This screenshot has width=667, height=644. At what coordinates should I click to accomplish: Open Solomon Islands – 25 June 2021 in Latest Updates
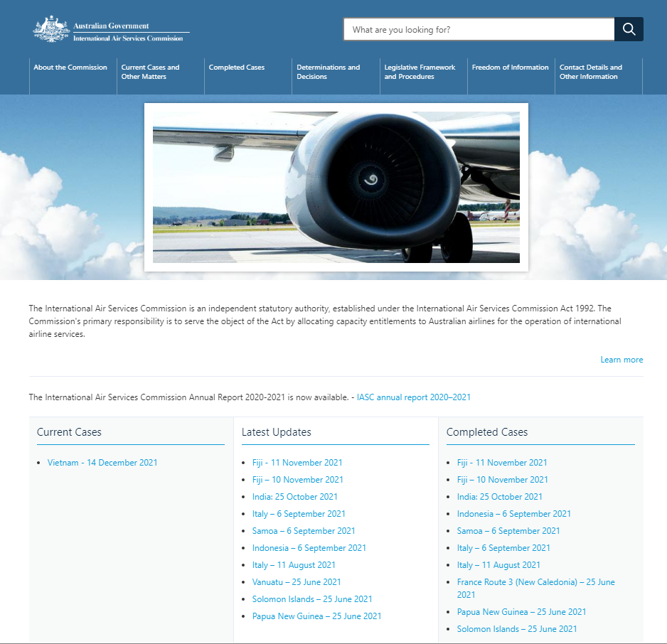tap(311, 599)
